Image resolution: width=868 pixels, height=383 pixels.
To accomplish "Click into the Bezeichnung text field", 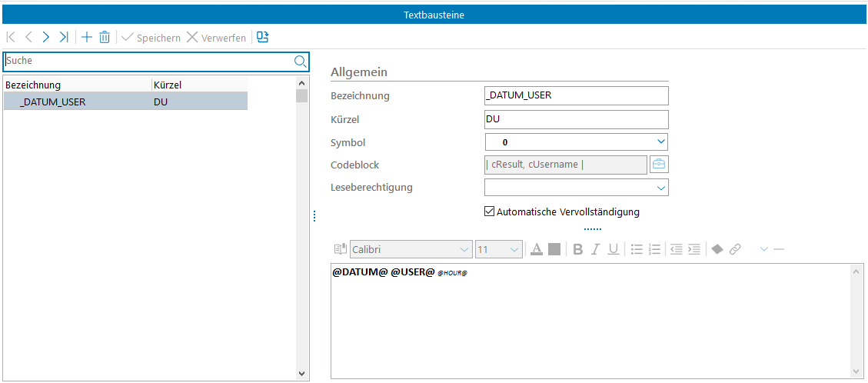I will [x=576, y=95].
